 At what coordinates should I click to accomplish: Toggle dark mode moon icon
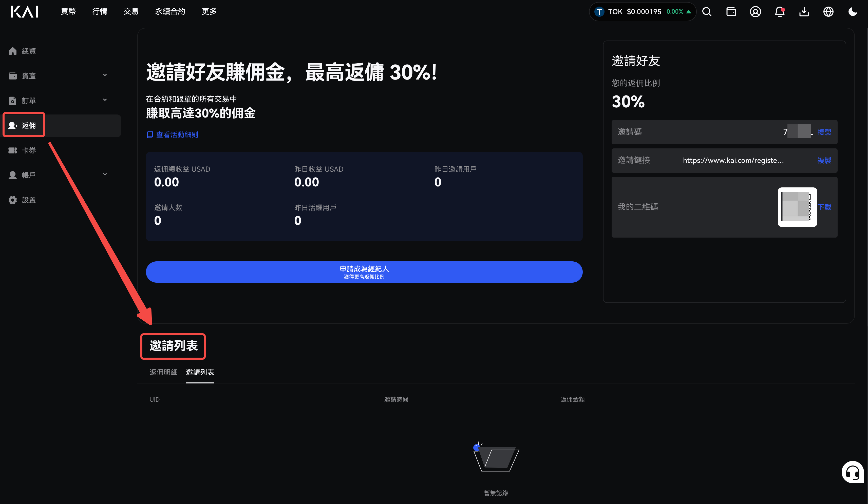853,12
